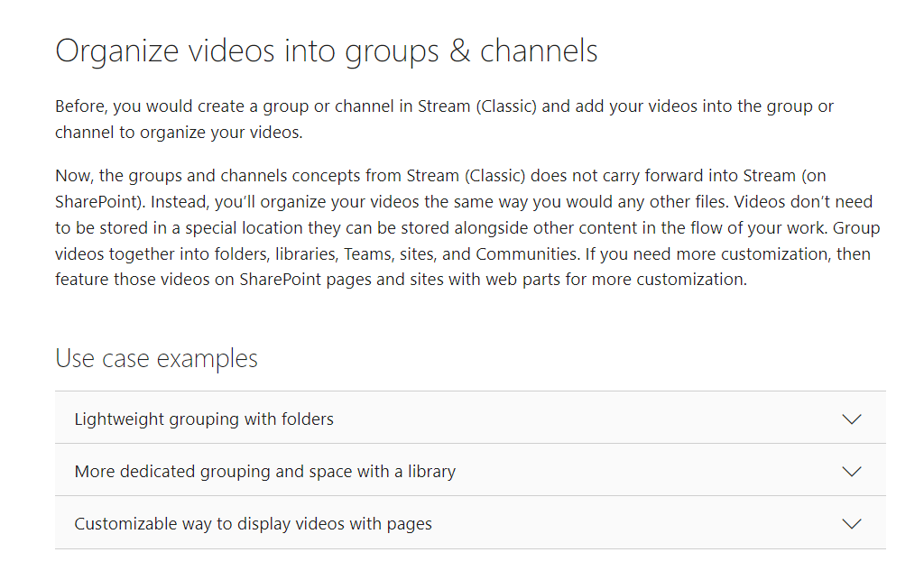Expand the More dedicated grouping library chevron
Image resolution: width=924 pixels, height=580 pixels.
[x=852, y=471]
